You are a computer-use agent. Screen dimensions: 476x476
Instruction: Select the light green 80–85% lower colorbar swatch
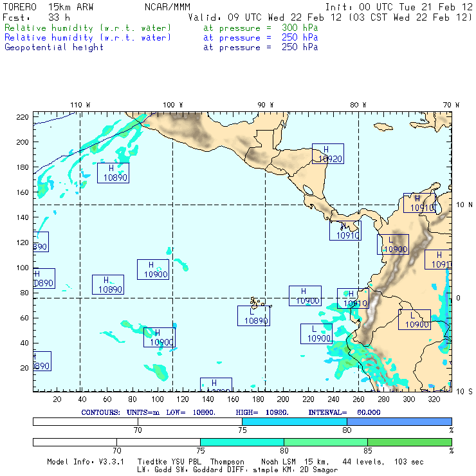325,442
